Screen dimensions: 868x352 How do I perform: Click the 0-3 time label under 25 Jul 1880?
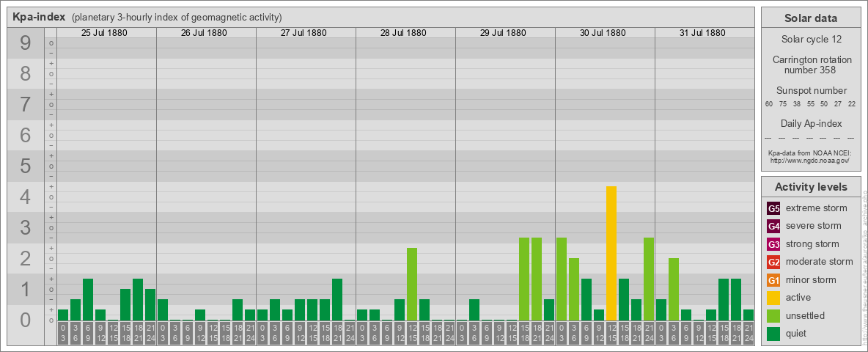(x=63, y=334)
